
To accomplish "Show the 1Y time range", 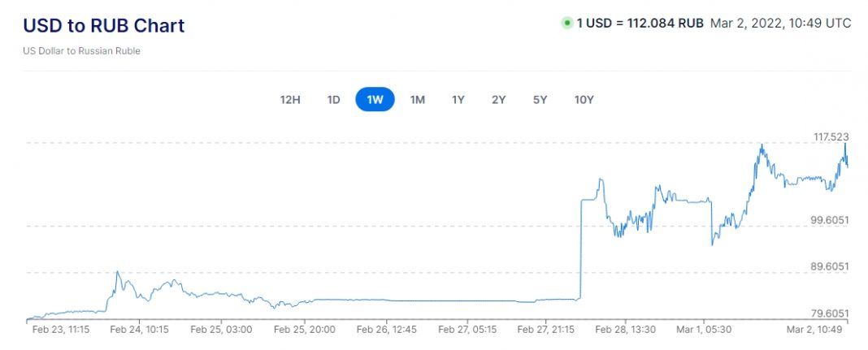I will (x=458, y=100).
